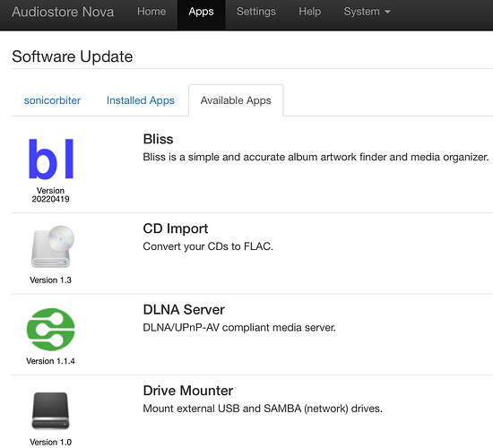Click the Drive Mounter app title
Image resolution: width=493 pixels, height=448 pixels.
pyautogui.click(x=188, y=391)
